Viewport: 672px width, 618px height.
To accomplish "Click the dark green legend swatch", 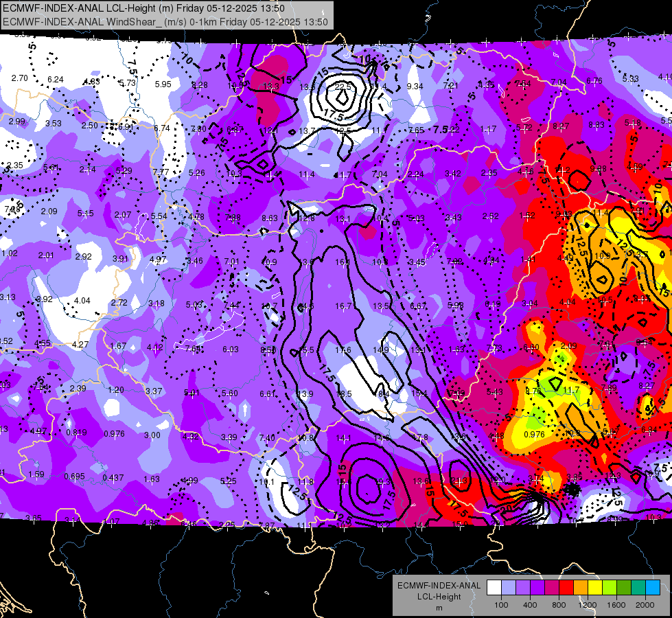I will 624,588.
